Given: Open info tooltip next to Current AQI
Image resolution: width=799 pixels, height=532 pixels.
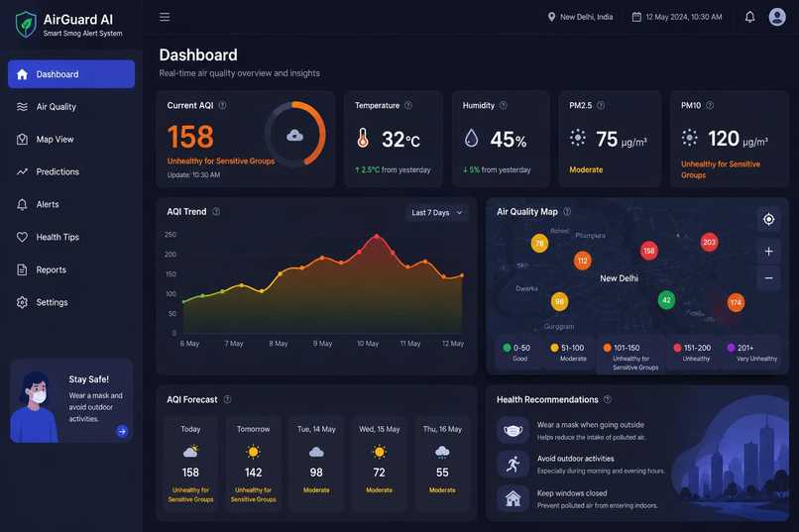Looking at the screenshot, I should click(222, 105).
